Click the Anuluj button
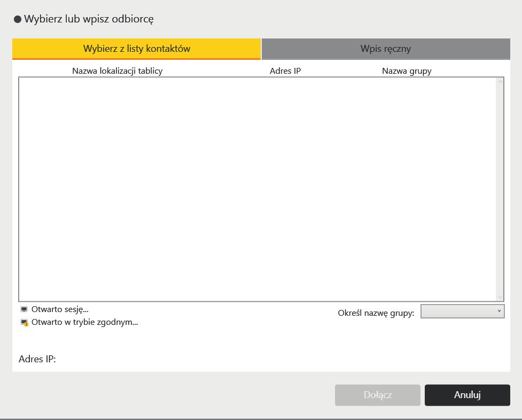Viewport: 522px width, 420px height. (468, 395)
